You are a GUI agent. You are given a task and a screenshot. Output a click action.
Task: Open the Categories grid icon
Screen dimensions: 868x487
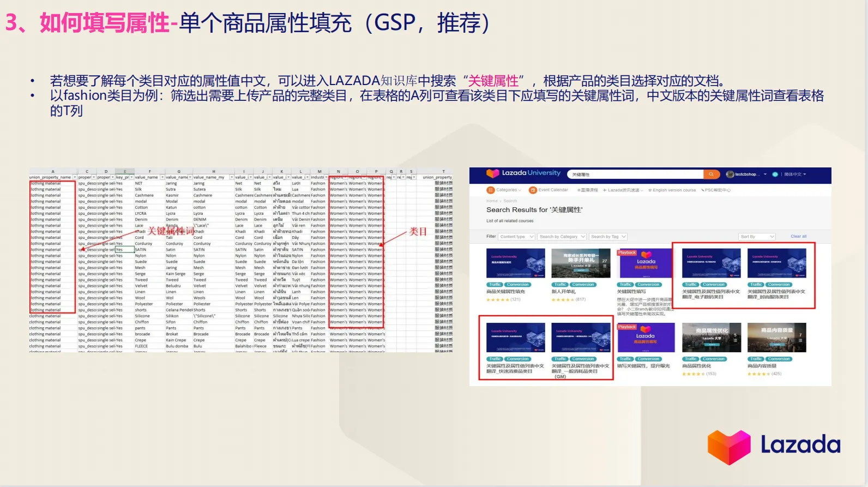pyautogui.click(x=490, y=190)
